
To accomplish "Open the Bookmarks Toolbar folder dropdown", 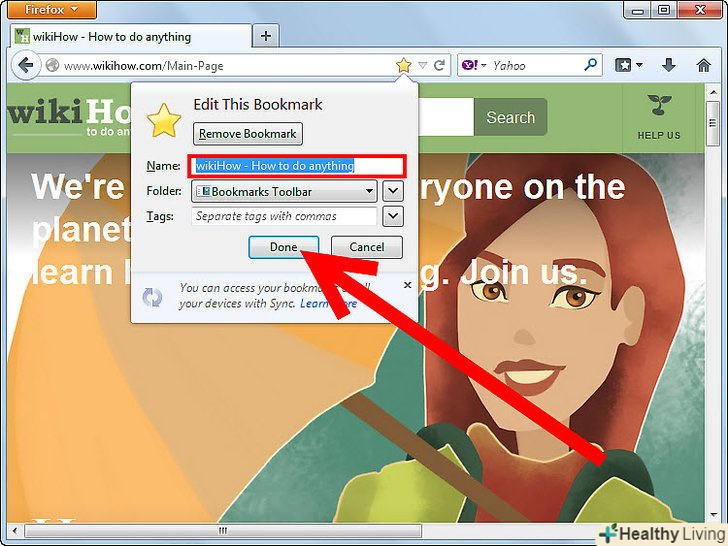I will tap(284, 191).
